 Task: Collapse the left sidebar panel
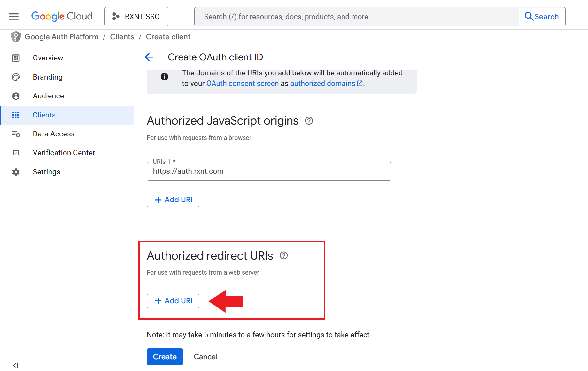coord(15,365)
